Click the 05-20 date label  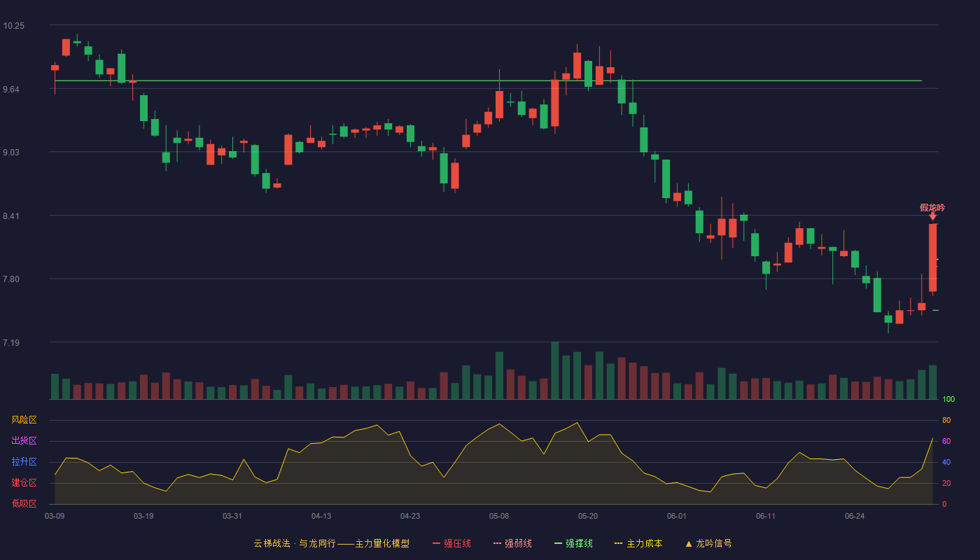point(588,516)
